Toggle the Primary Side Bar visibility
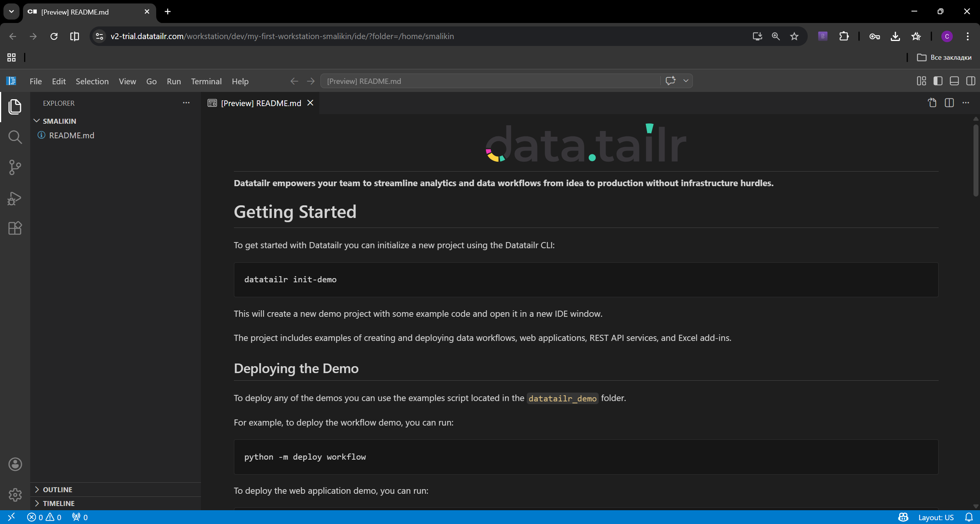 coord(938,81)
